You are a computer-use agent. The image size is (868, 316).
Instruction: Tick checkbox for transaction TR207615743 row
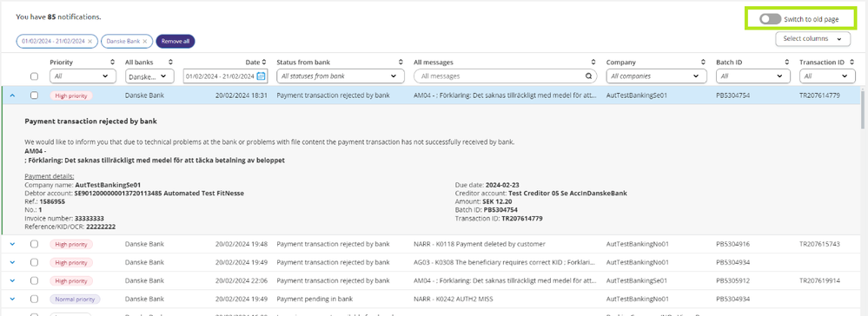(35, 244)
